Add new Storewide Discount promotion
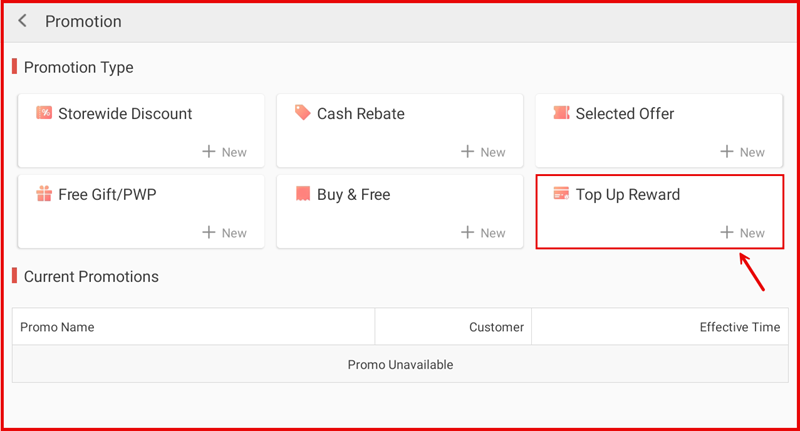This screenshot has width=800, height=431. [x=224, y=152]
